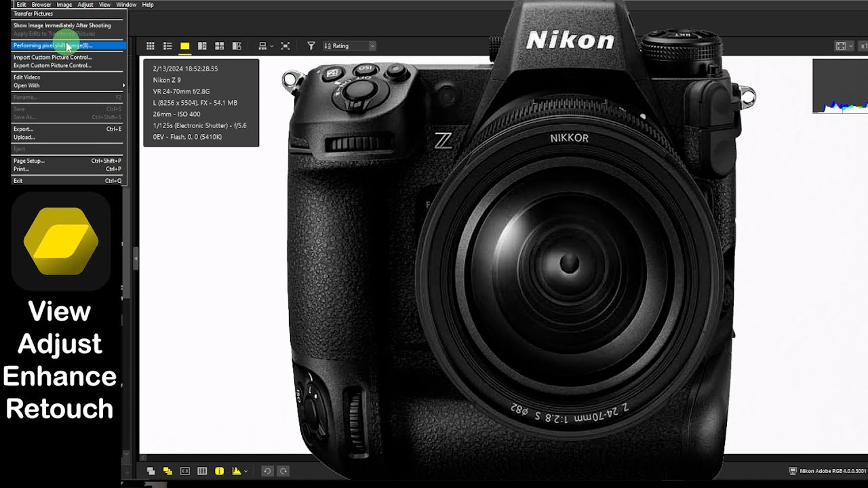
Task: Click the 26mm - ISO 400 info line
Action: pyautogui.click(x=176, y=114)
